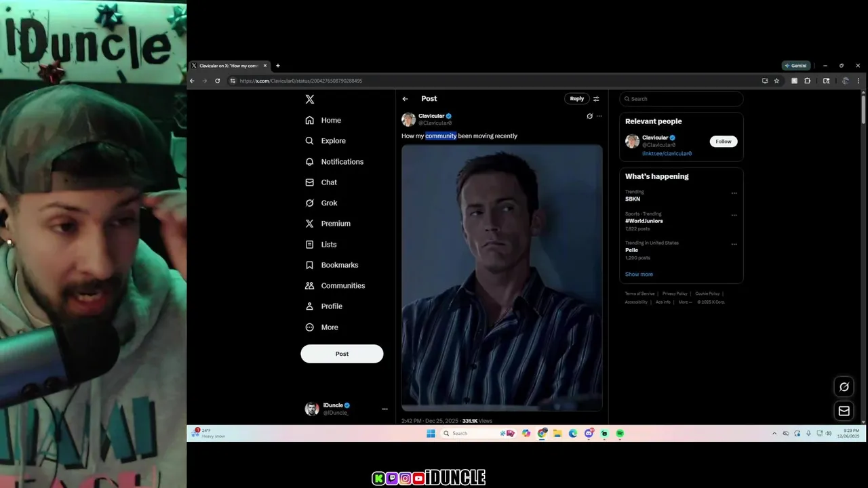Click Show more under What's happening
This screenshot has height=488, width=868.
[639, 274]
